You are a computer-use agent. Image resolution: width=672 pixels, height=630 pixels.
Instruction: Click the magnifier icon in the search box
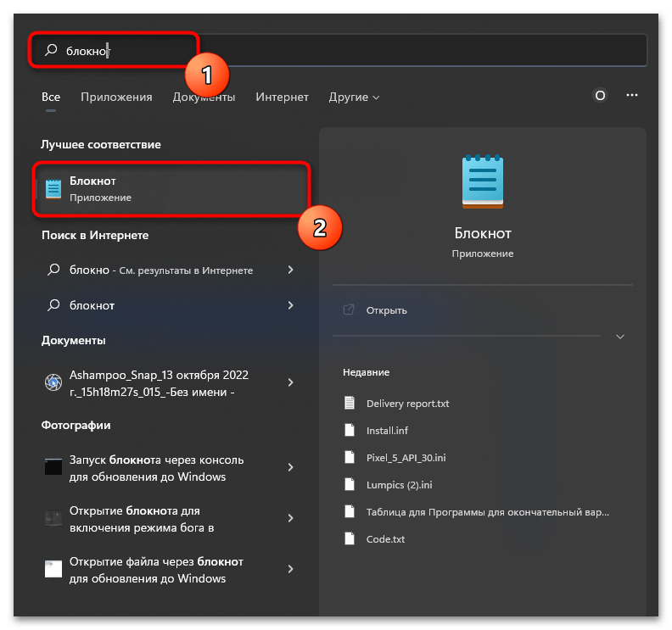(x=51, y=50)
